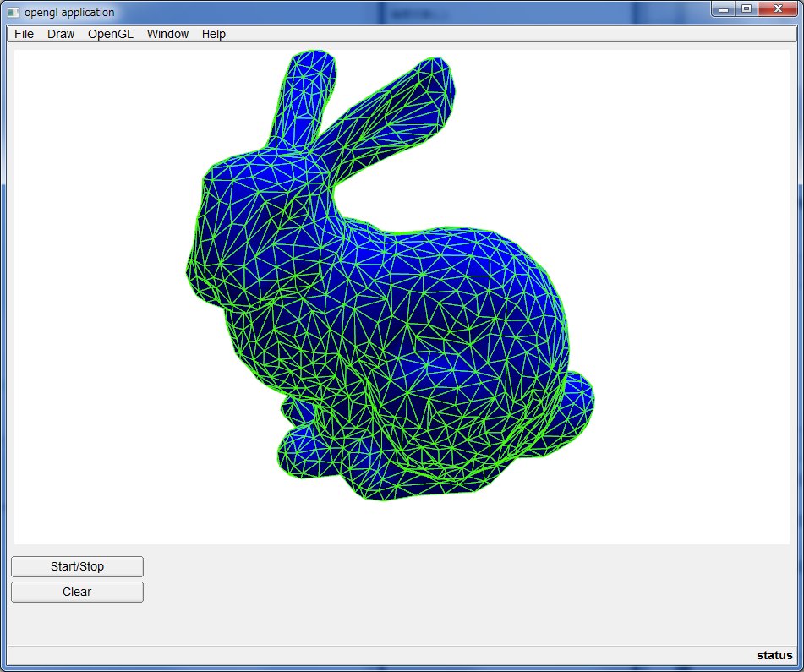This screenshot has width=804, height=672.
Task: Click the 'status' text in status bar
Action: 774,655
